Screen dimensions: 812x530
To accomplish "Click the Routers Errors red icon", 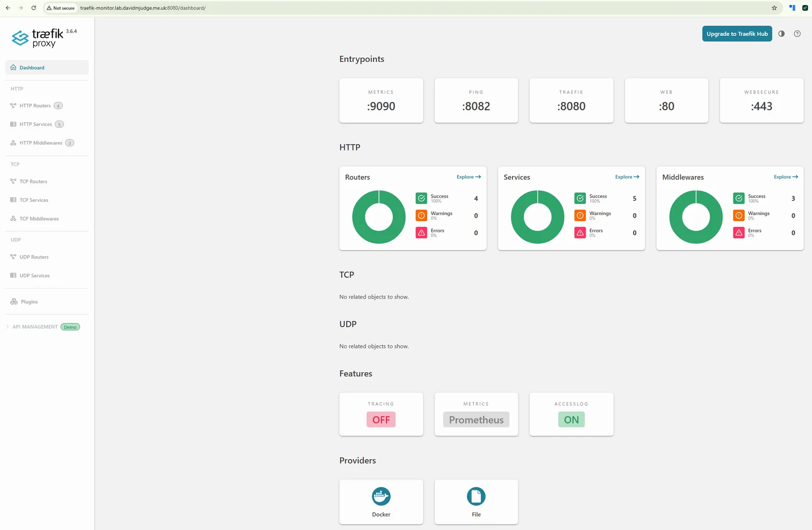I will [421, 233].
